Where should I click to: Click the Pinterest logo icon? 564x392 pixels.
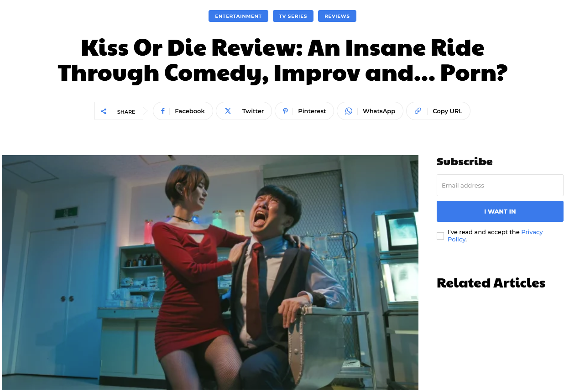tap(285, 111)
